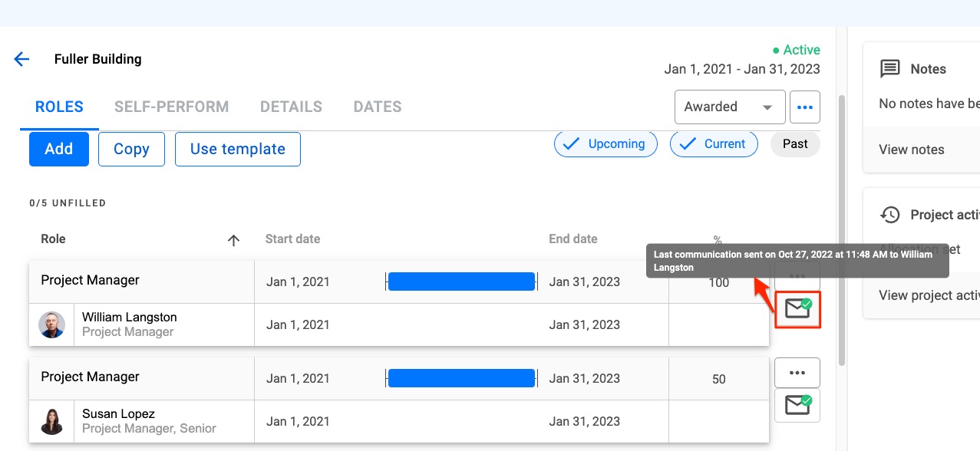This screenshot has height=451, width=980.
Task: Click Susan Lopez's communication envelope icon
Action: (797, 406)
